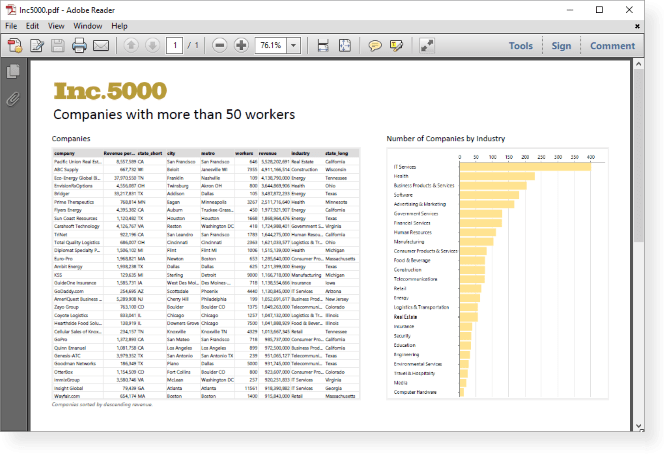Click the 'Carahsoft Technology' table cell
The image size is (664, 455).
pos(77,226)
